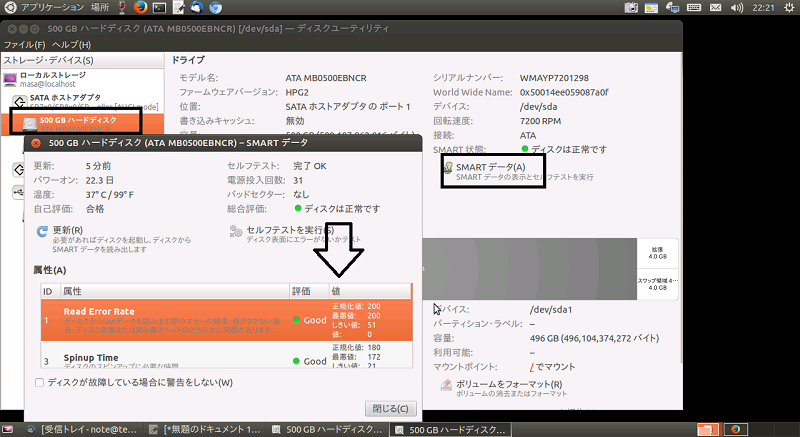Image resolution: width=800 pixels, height=437 pixels.
Task: Click the USB adapter icon in the sidebar
Action: (19, 192)
